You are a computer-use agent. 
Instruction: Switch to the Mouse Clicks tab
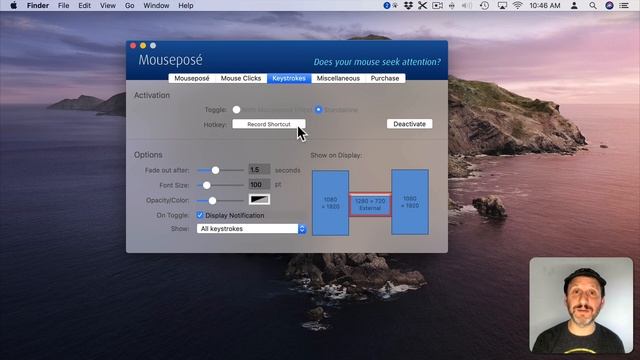(x=241, y=78)
